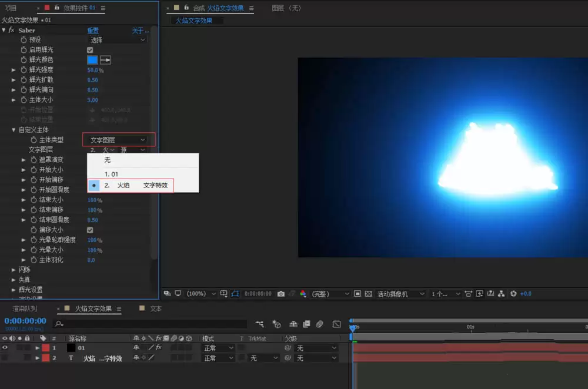Image resolution: width=588 pixels, height=389 pixels.
Task: Hide layer 01 with the eye toggle
Action: [x=5, y=348]
